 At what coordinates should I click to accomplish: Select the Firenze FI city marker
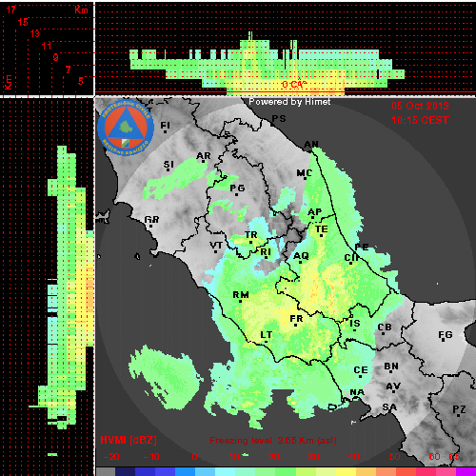click(x=165, y=127)
